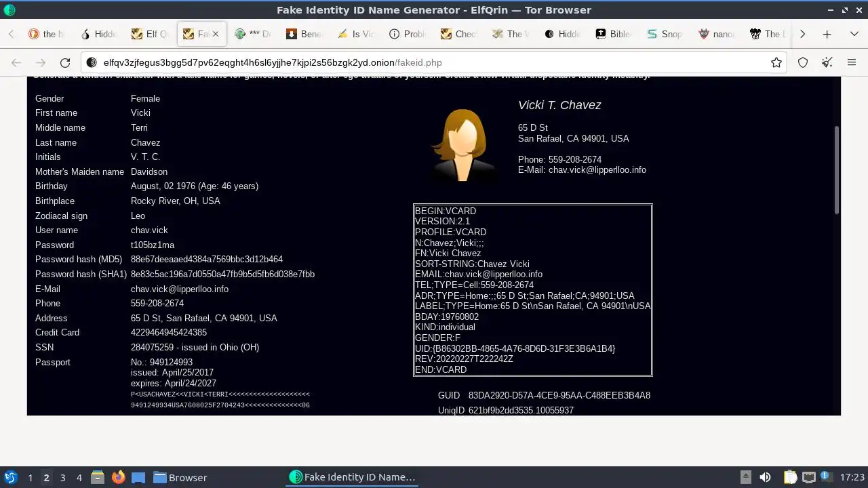Launch Firefox from the taskbar
Screen dimensions: 868x488
pyautogui.click(x=118, y=477)
